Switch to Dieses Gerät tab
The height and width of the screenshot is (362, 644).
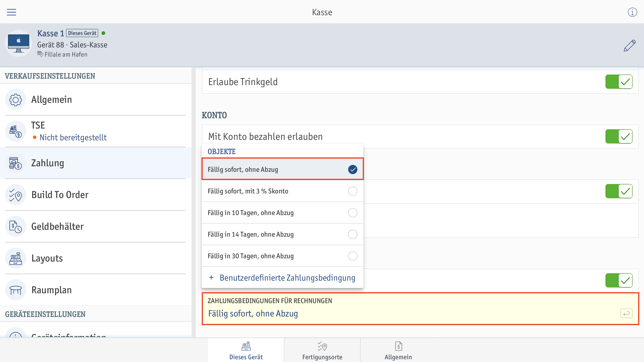(x=246, y=350)
